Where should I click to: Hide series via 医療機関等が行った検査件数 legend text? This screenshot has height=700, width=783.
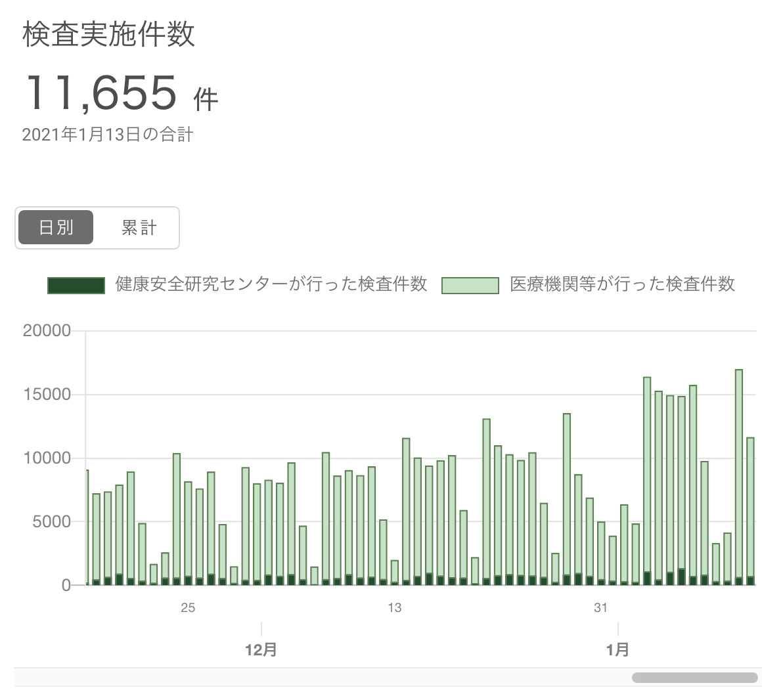click(622, 284)
